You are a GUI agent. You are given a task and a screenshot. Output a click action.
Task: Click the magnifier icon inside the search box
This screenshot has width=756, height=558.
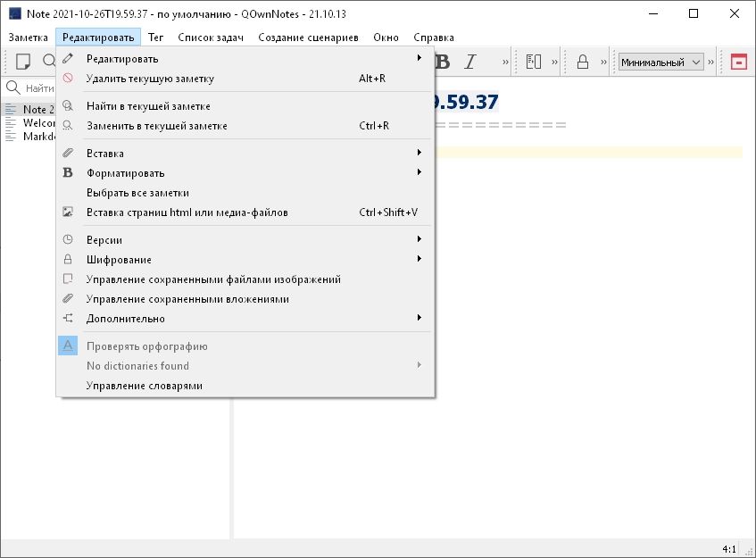pos(15,88)
